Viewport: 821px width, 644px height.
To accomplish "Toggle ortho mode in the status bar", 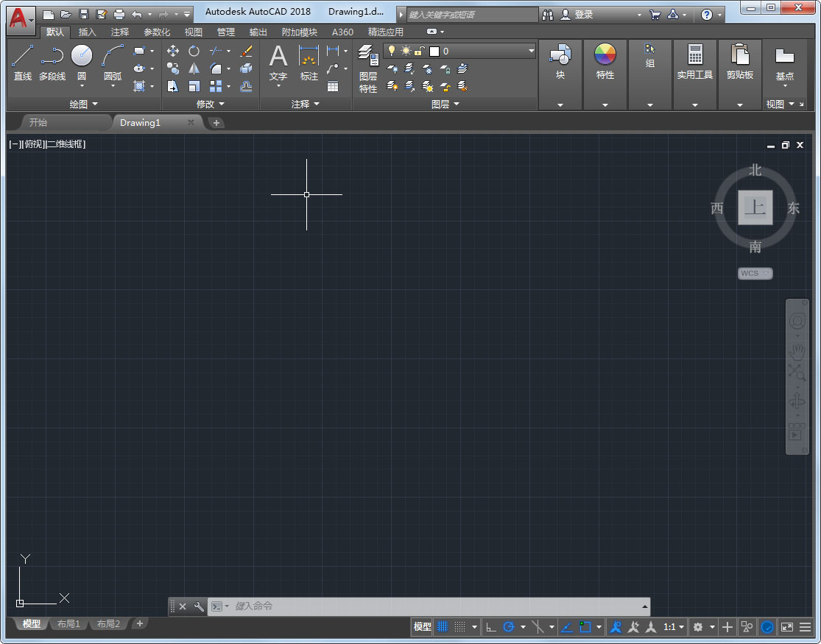I will (x=492, y=626).
